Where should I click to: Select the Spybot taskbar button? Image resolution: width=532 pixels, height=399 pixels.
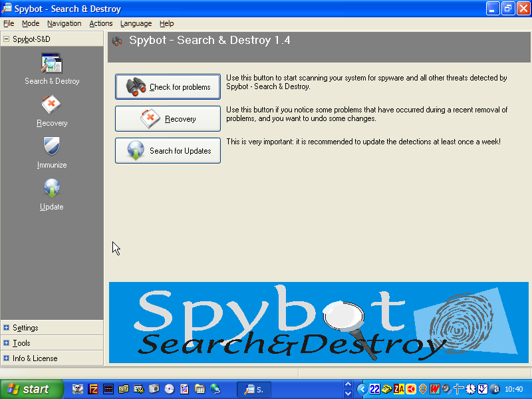point(254,389)
